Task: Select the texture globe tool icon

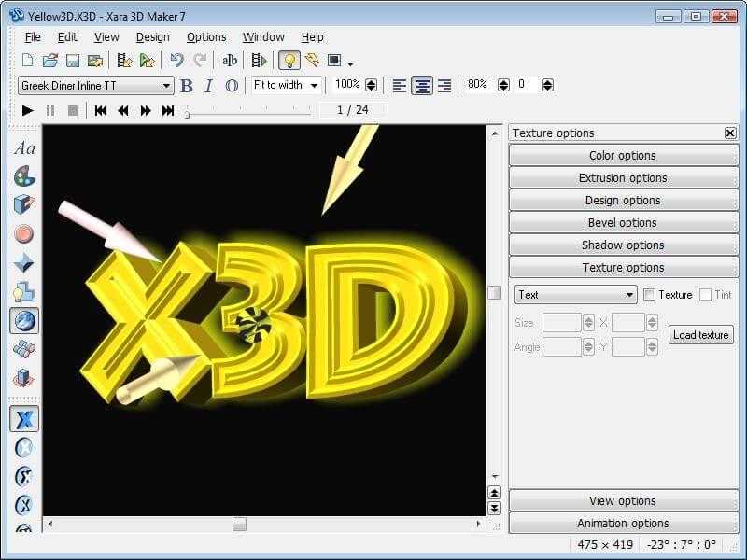Action: [24, 320]
